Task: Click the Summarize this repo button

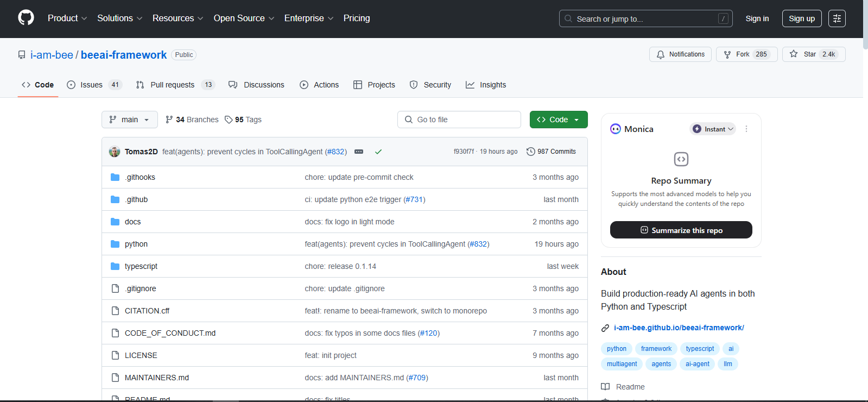Action: pyautogui.click(x=681, y=230)
